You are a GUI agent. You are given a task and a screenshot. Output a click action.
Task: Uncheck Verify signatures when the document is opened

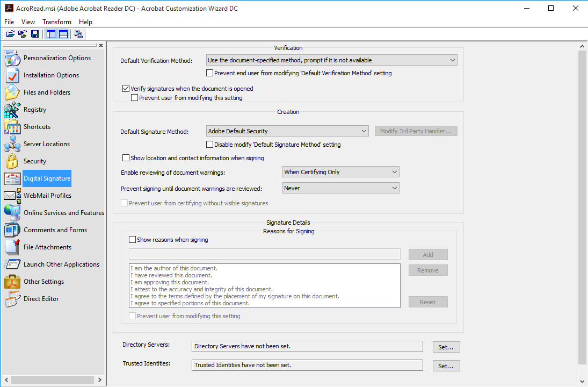[x=126, y=89]
